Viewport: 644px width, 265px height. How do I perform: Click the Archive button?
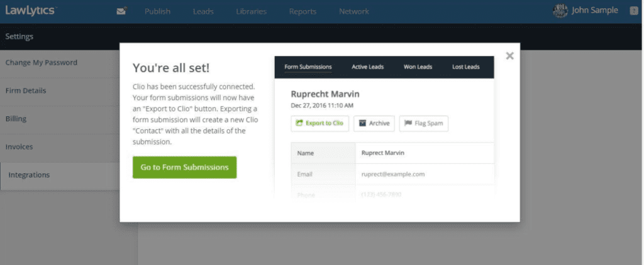(x=374, y=124)
